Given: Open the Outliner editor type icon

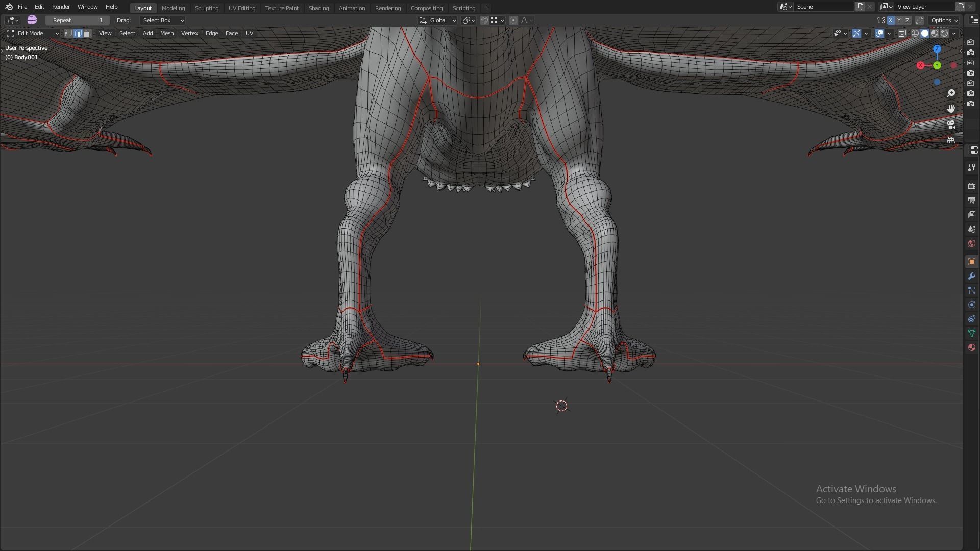Looking at the screenshot, I should tap(974, 20).
